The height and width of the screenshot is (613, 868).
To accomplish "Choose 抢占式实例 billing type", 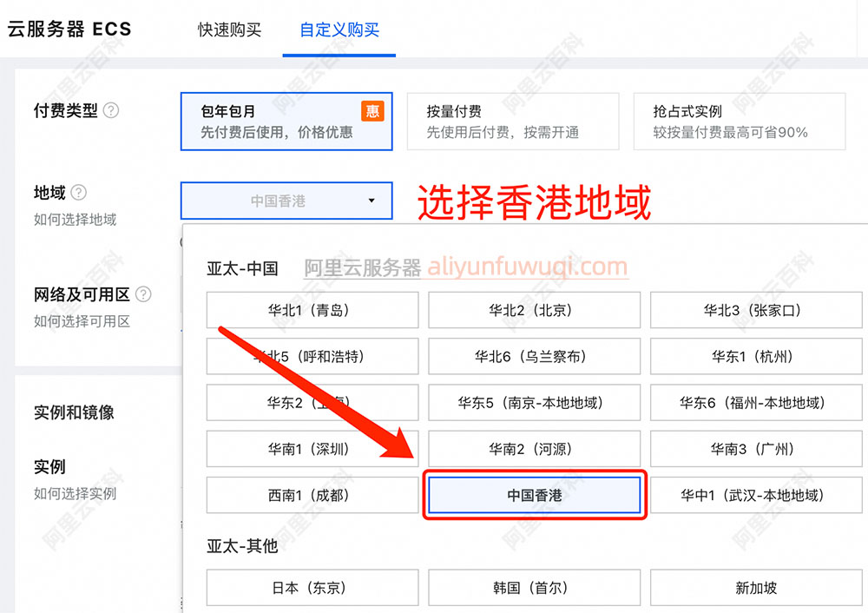I will (740, 122).
